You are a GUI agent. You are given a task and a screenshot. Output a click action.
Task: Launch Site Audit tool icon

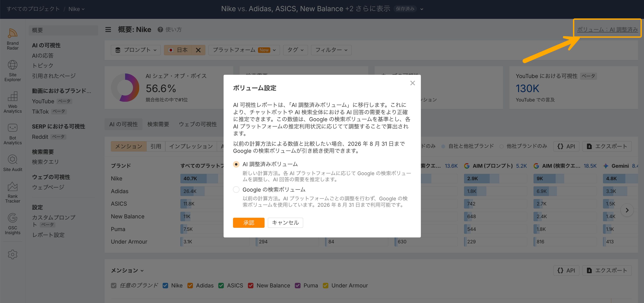12,163
